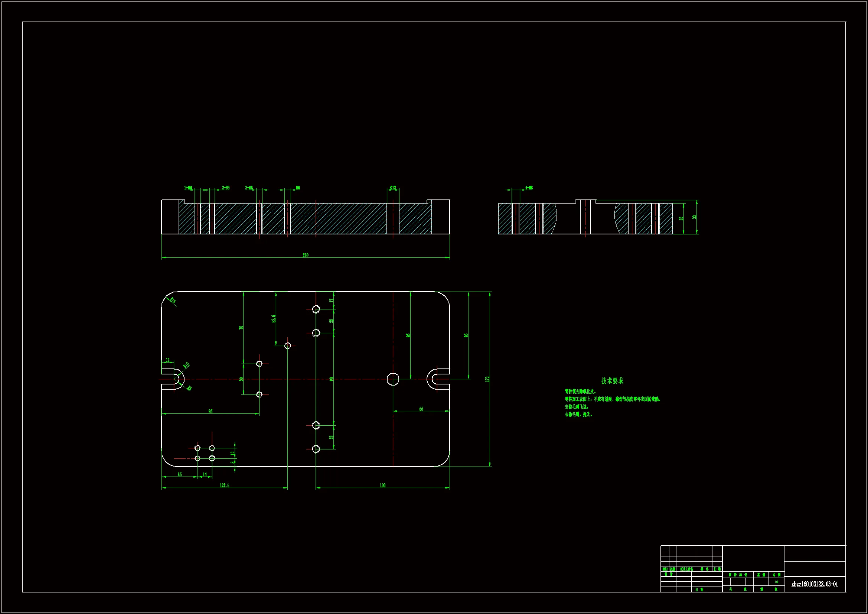This screenshot has width=868, height=614.
Task: Select the 比例 scale header cell
Action: tap(776, 575)
